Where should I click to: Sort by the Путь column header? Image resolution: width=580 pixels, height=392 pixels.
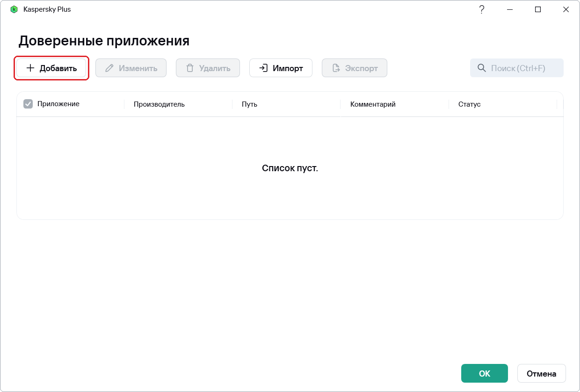(x=249, y=104)
